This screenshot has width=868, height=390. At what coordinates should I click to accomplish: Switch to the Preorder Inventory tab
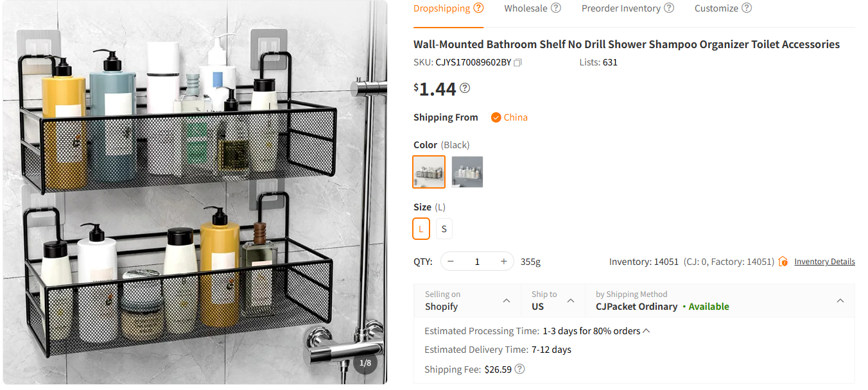click(621, 8)
